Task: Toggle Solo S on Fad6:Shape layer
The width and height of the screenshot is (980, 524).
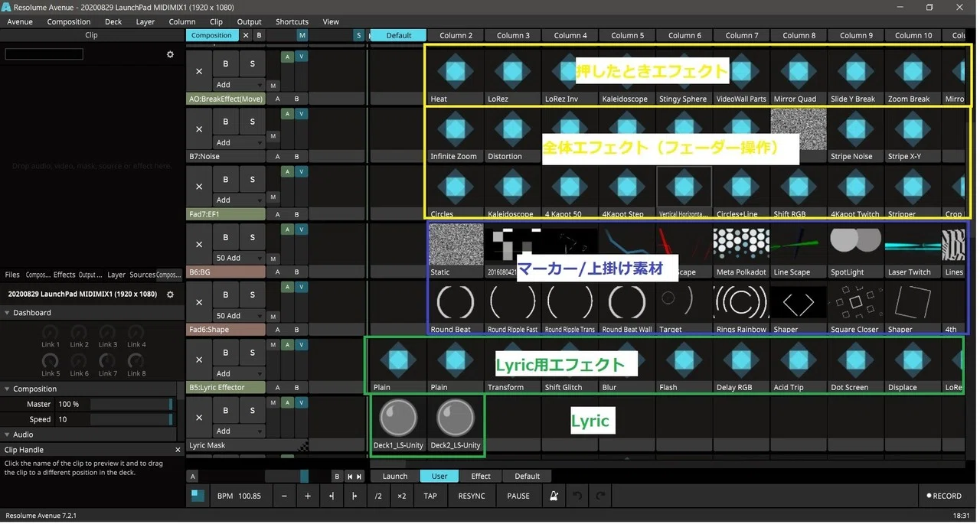Action: tap(252, 295)
